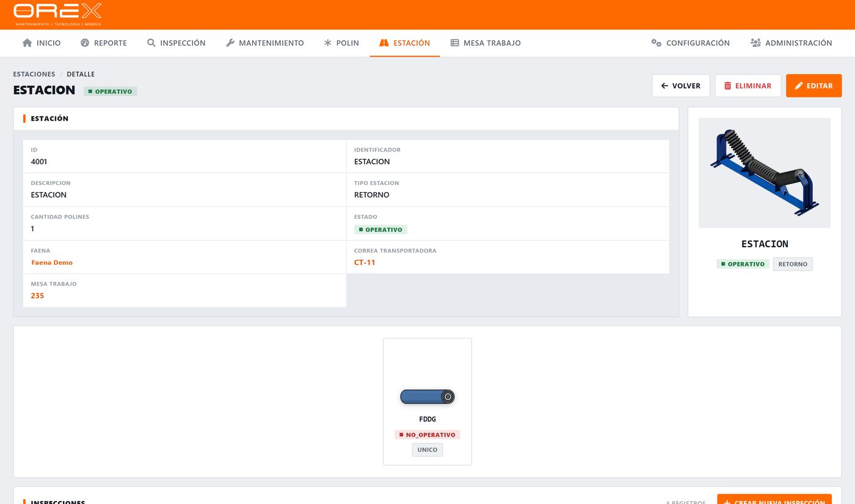This screenshot has height=504, width=855.
Task: Open the Inicio menu item
Action: click(x=42, y=43)
